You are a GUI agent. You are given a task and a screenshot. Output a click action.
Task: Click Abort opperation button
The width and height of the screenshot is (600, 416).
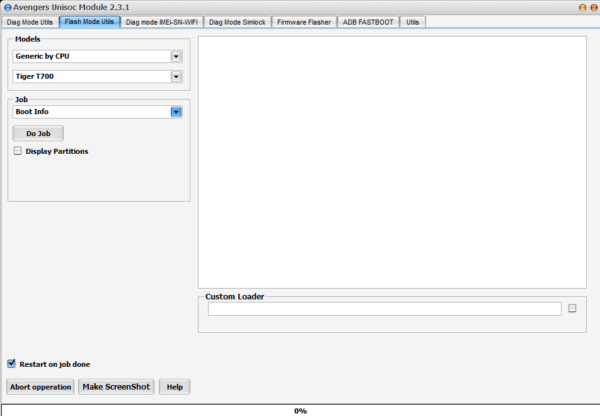41,387
